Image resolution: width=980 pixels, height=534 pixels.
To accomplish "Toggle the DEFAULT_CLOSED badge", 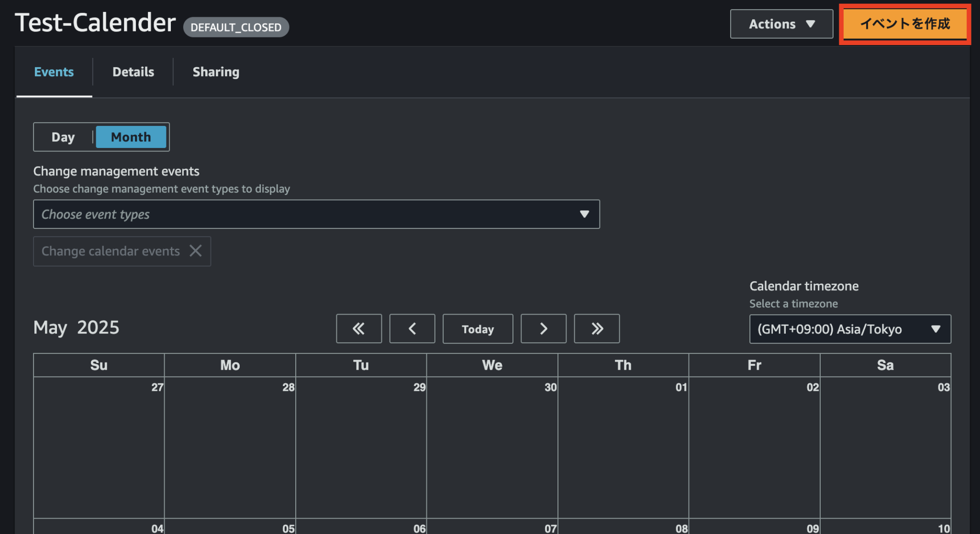I will point(236,27).
